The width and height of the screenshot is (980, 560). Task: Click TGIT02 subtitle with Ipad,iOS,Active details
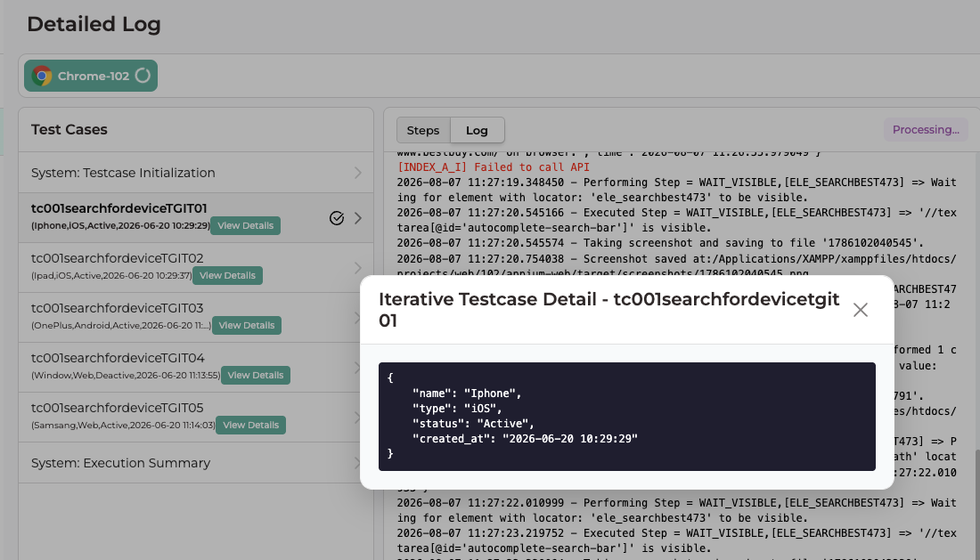point(112,275)
